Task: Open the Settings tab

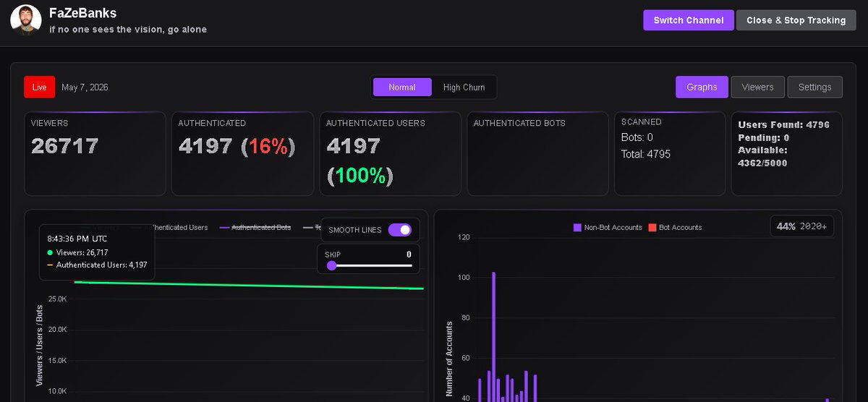Action: pos(814,87)
